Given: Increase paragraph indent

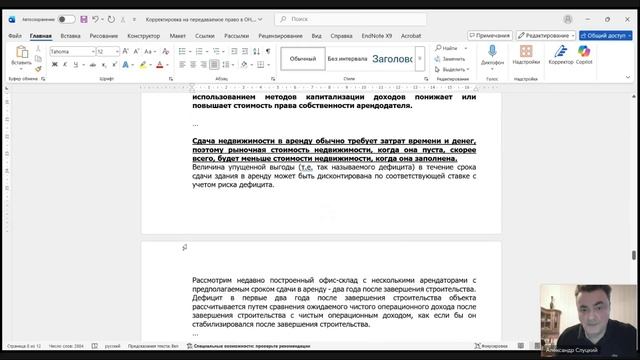Looking at the screenshot, I should [x=244, y=51].
